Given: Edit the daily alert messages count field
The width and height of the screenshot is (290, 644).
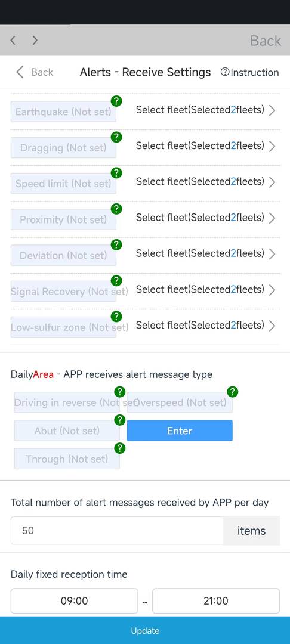Looking at the screenshot, I should 117,530.
